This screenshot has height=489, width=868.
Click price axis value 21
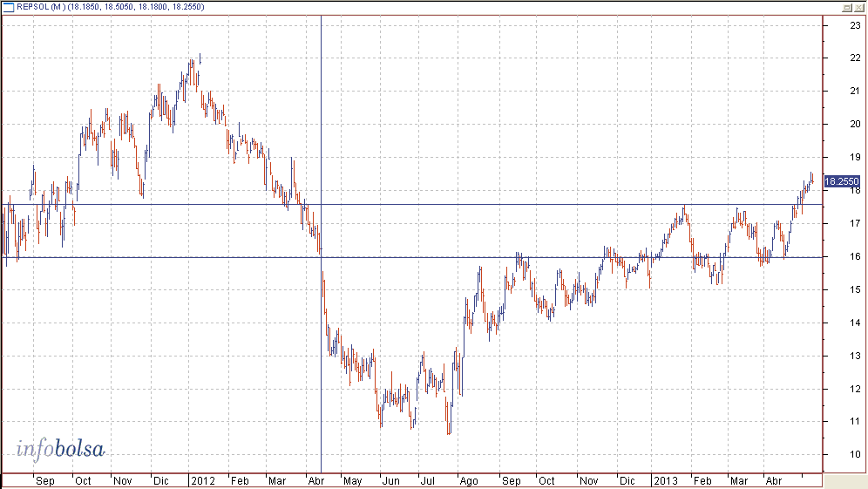click(x=855, y=91)
